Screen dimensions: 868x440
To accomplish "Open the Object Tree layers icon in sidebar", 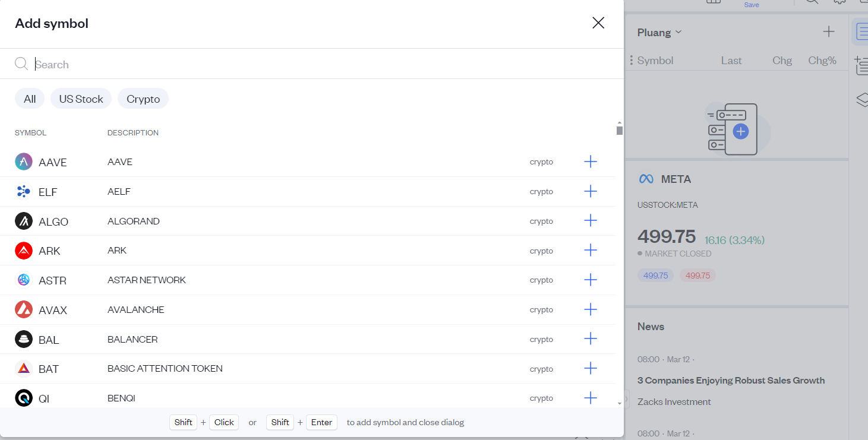I will click(x=862, y=100).
